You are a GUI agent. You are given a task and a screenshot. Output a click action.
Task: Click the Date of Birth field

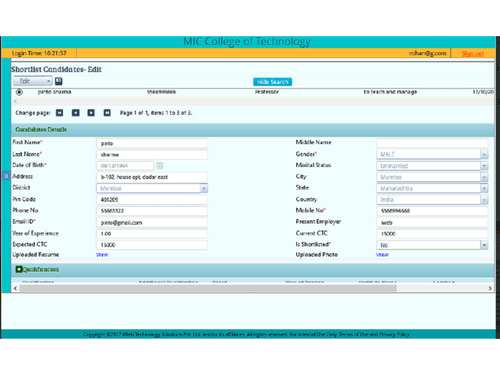(125, 166)
